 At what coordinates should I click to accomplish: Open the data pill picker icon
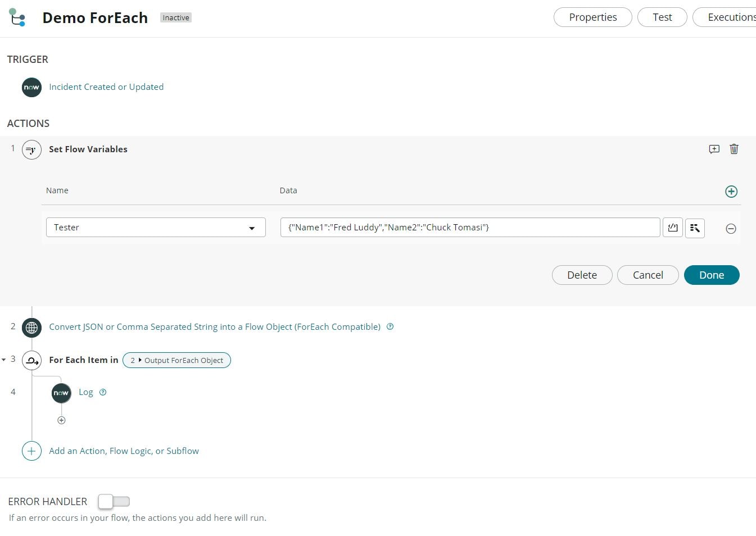click(x=695, y=228)
